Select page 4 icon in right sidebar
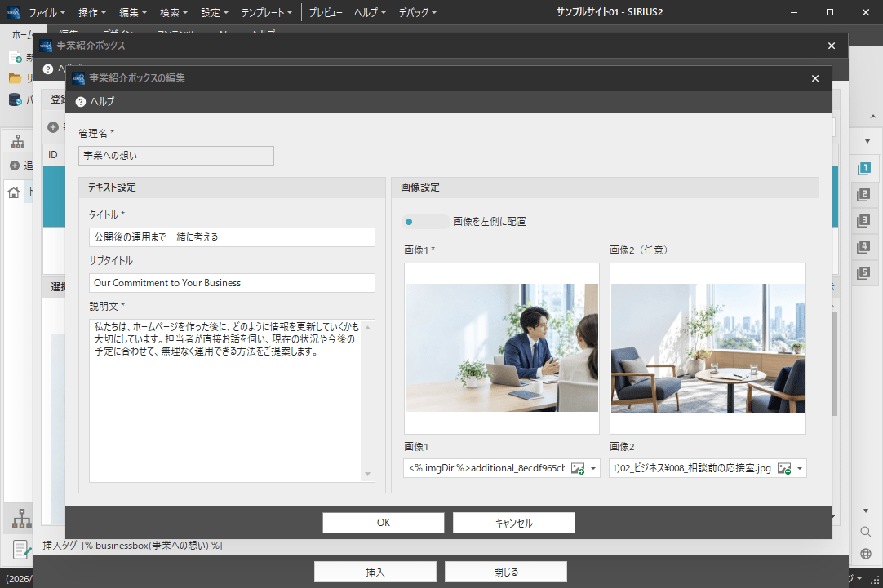 point(863,246)
